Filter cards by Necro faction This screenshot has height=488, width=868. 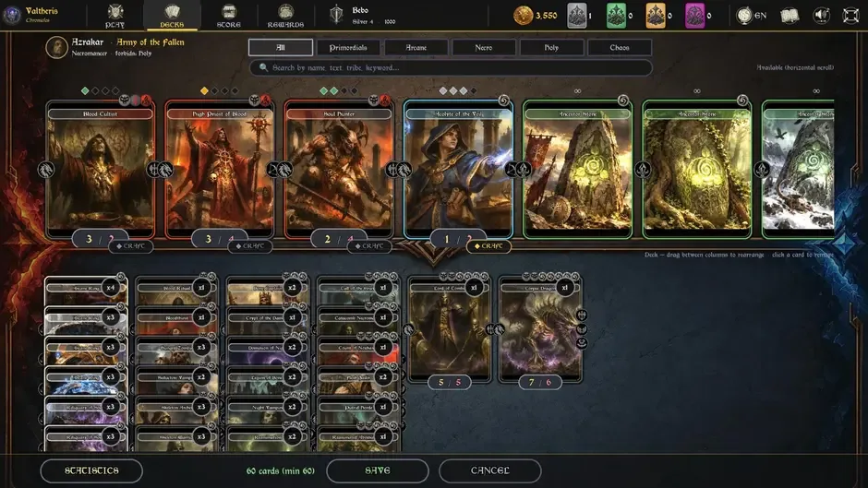tap(484, 48)
